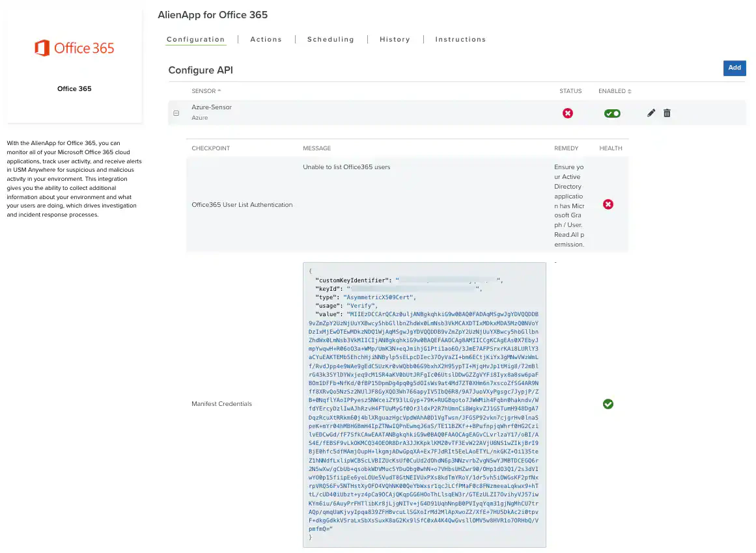Click the manifest JSON code block
Screen dimensions: 756x553
coord(425,405)
